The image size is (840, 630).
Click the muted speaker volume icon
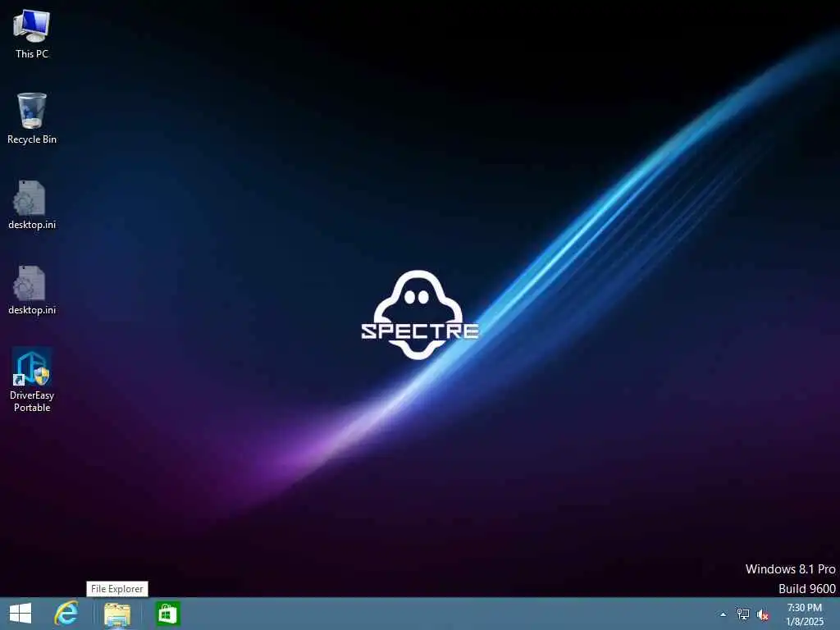[x=763, y=614]
